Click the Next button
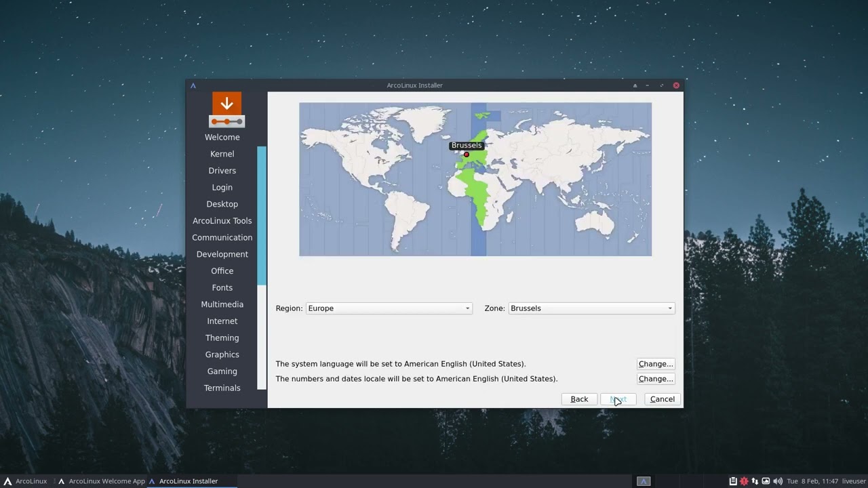Image resolution: width=868 pixels, height=488 pixels. pyautogui.click(x=618, y=399)
